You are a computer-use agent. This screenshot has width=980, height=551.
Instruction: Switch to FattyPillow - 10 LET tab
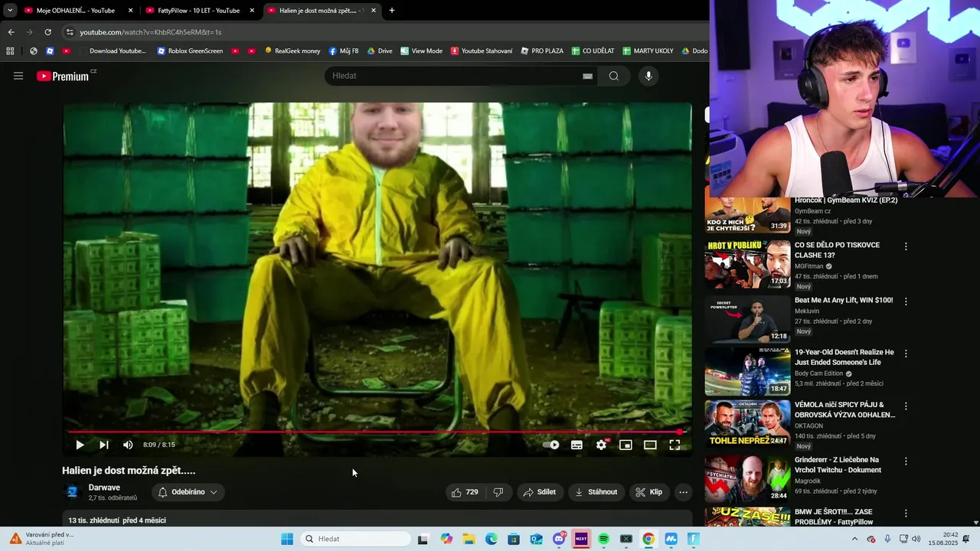click(x=198, y=11)
